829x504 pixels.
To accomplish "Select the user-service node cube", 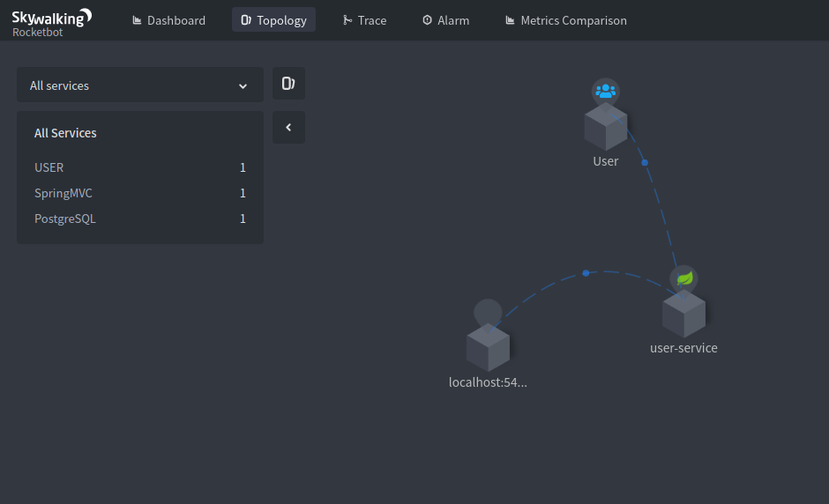I will (x=683, y=315).
